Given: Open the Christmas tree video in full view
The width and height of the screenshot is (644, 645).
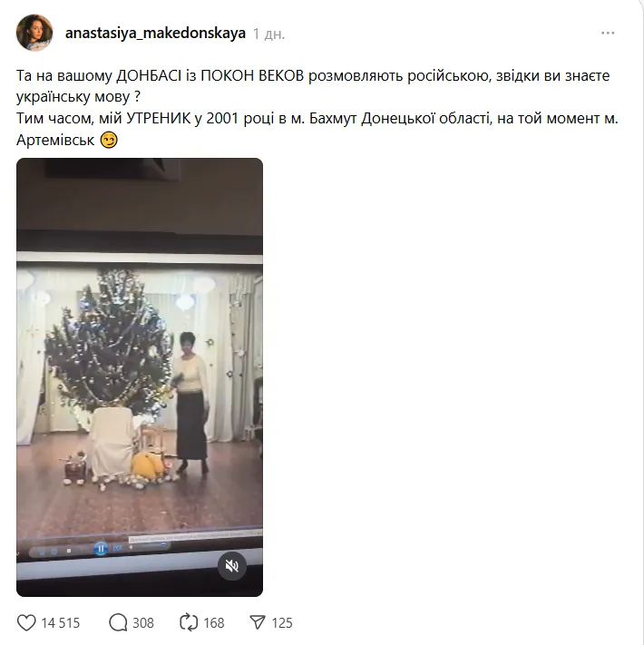Looking at the screenshot, I should pos(140,377).
